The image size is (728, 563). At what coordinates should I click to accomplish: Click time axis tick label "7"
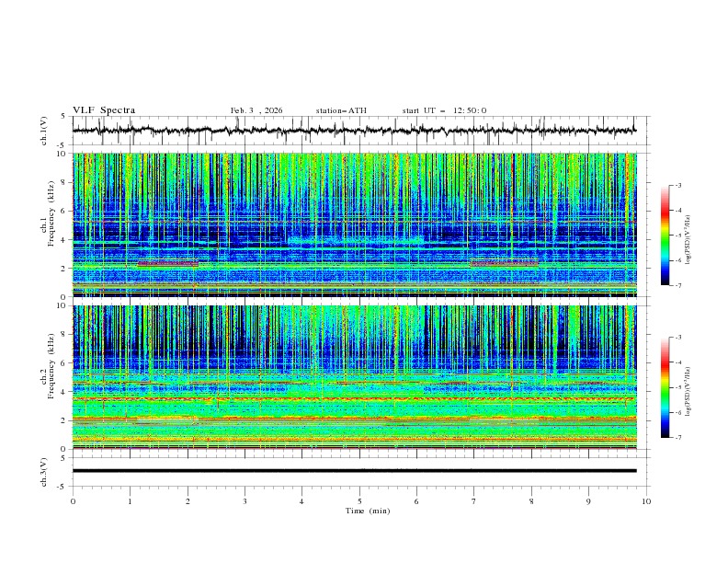point(474,501)
